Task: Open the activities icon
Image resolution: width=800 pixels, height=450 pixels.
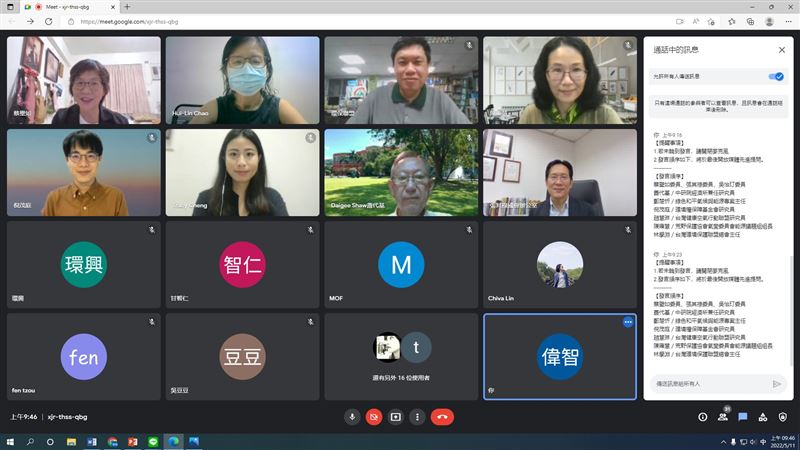Action: point(763,417)
